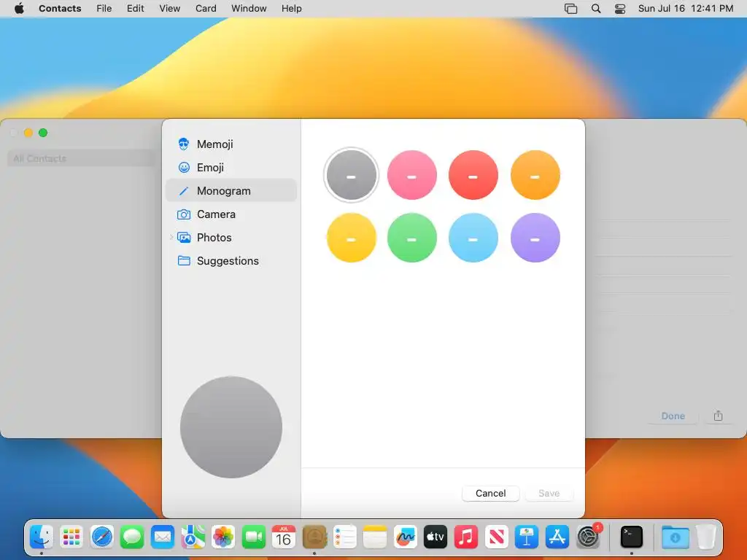Select Photos in the picture sidebar
The image size is (747, 560).
click(231, 237)
